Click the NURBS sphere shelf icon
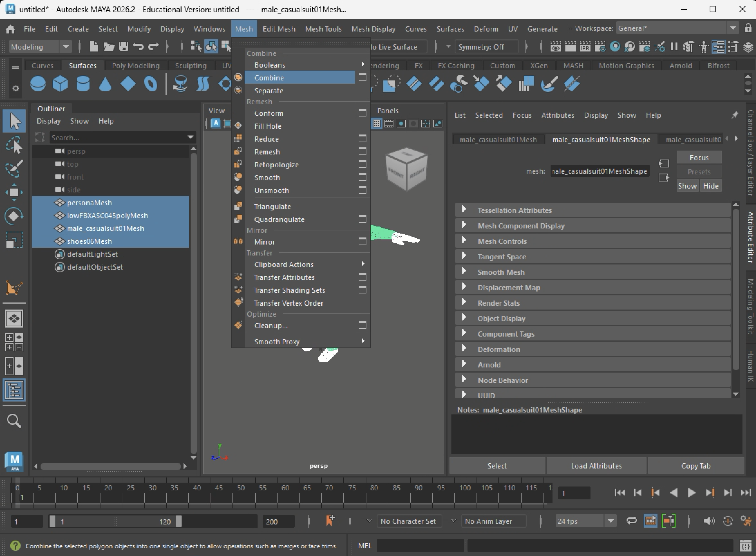The height and width of the screenshot is (556, 756). (x=38, y=83)
